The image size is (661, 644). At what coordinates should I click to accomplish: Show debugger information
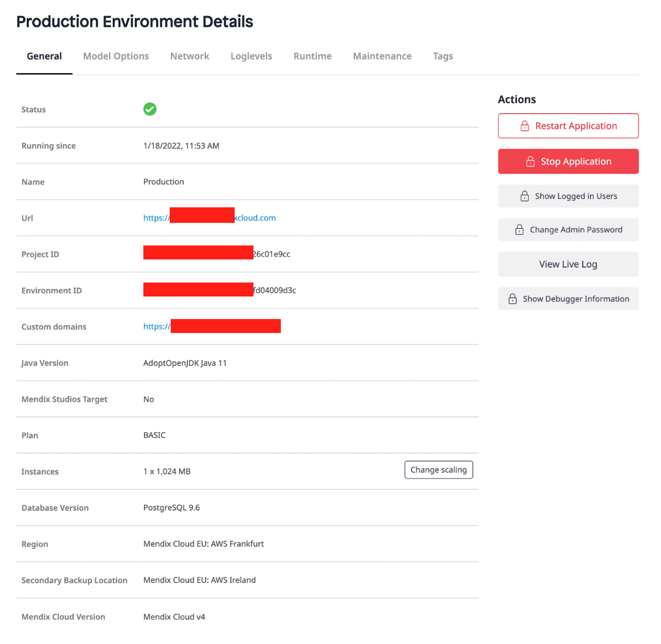[568, 299]
